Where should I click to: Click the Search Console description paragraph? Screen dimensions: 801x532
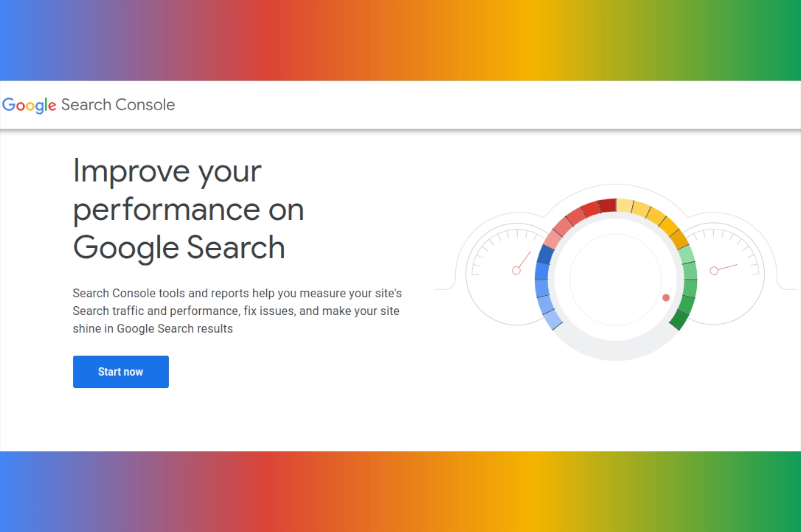point(237,311)
